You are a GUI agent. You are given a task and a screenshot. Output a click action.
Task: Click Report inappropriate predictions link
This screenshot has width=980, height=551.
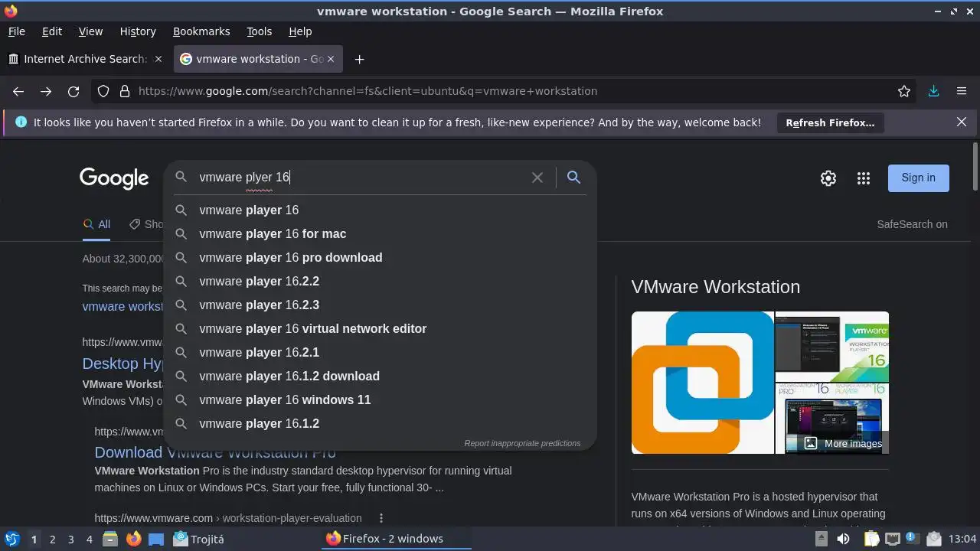click(x=522, y=443)
